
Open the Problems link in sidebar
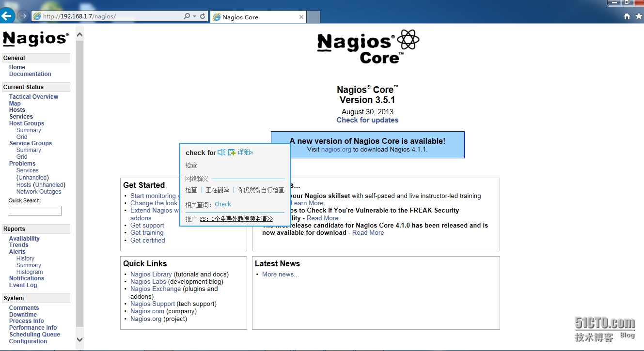point(22,164)
